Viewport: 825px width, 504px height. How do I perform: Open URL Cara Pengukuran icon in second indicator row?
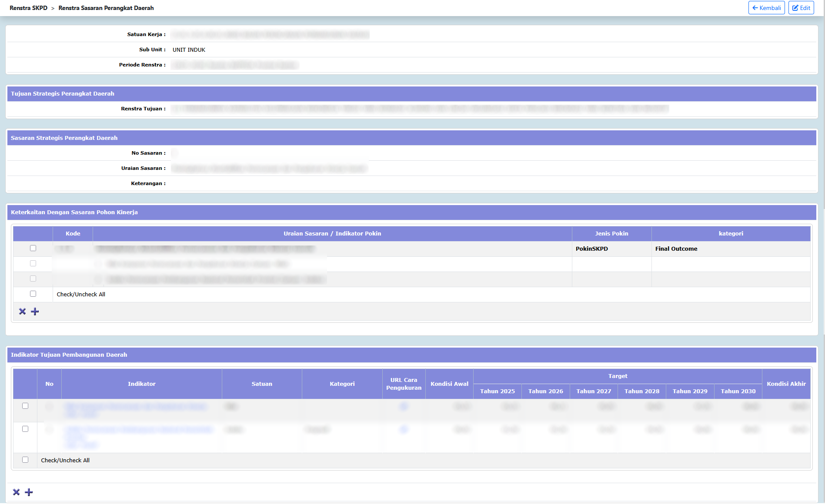point(404,430)
